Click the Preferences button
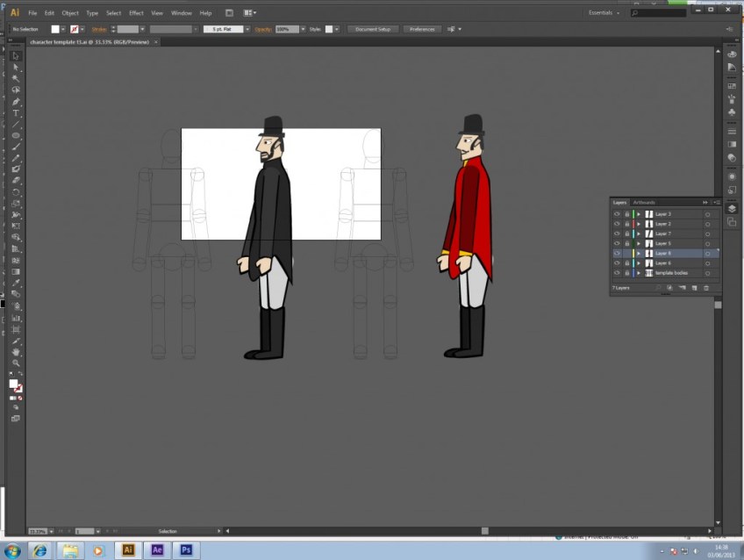 (x=422, y=29)
